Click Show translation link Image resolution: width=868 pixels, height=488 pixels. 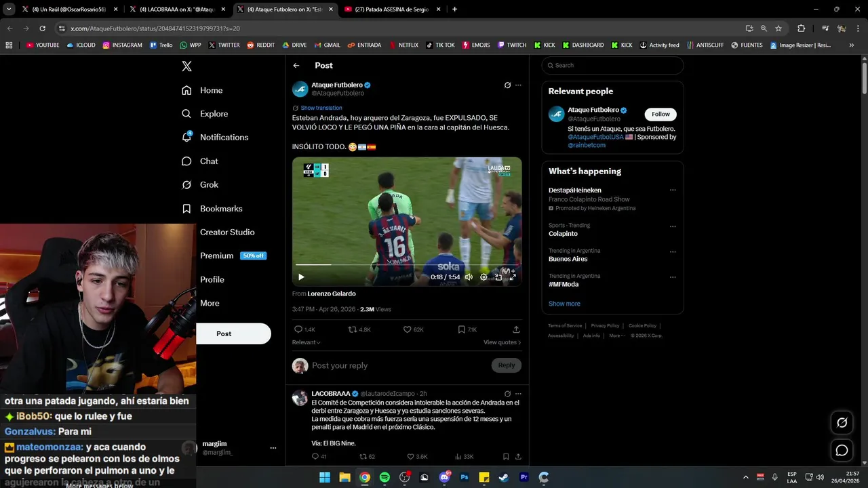point(321,108)
